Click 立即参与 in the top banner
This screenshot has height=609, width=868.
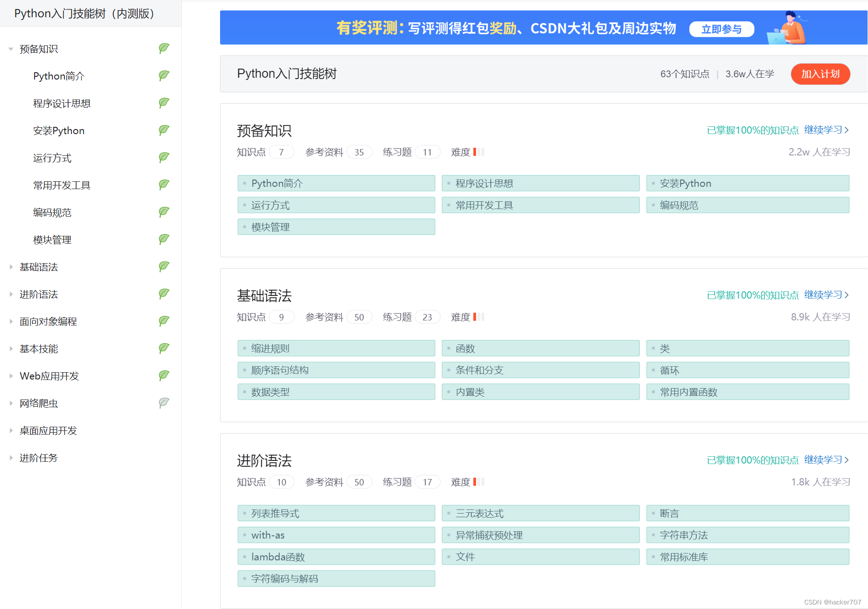[722, 29]
